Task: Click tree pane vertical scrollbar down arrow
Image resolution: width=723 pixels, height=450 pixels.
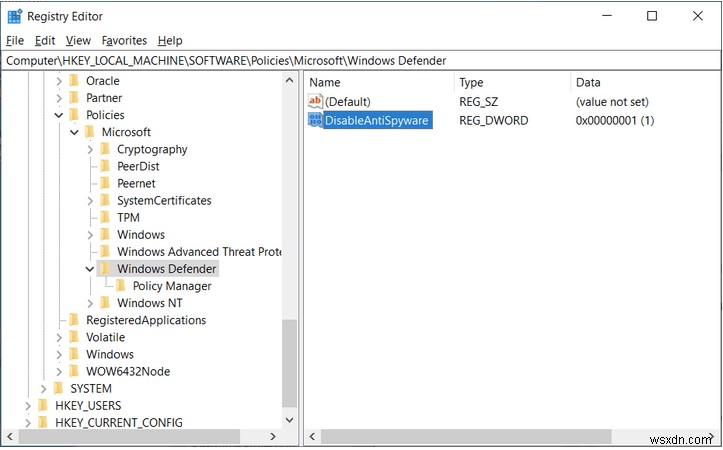Action: [x=289, y=420]
